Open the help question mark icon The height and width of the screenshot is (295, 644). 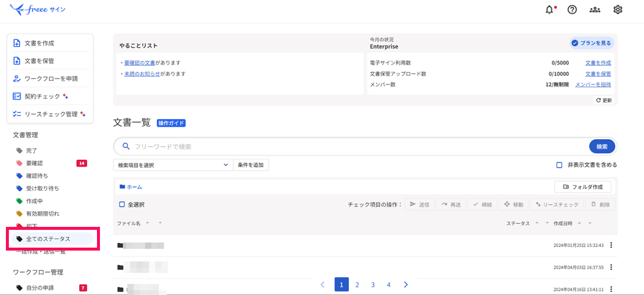[572, 10]
